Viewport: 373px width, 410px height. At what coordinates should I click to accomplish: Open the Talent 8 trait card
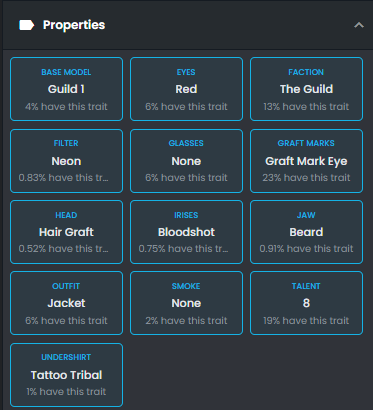click(x=306, y=303)
